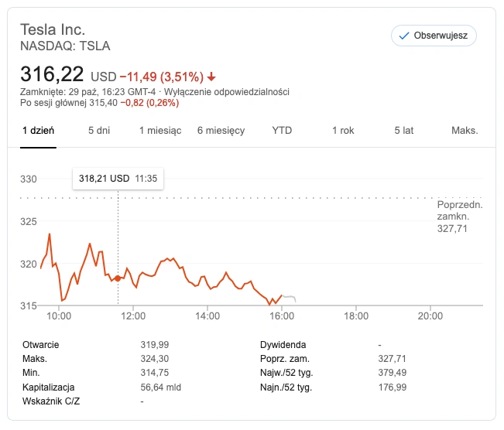
Task: Click the 318,21 USD 11:35 tooltip
Action: pos(118,179)
